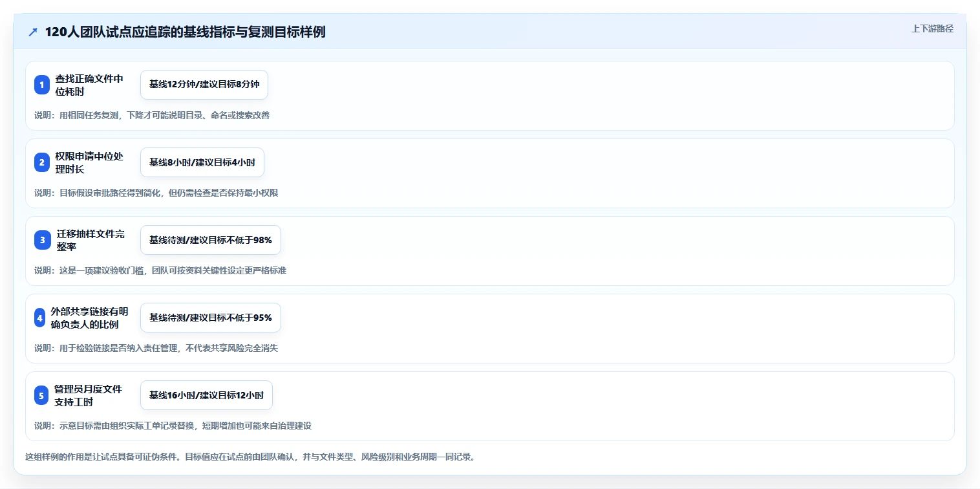Select the 外部共享链接有明确负责人的比例 label
The height and width of the screenshot is (489, 980).
pyautogui.click(x=89, y=318)
